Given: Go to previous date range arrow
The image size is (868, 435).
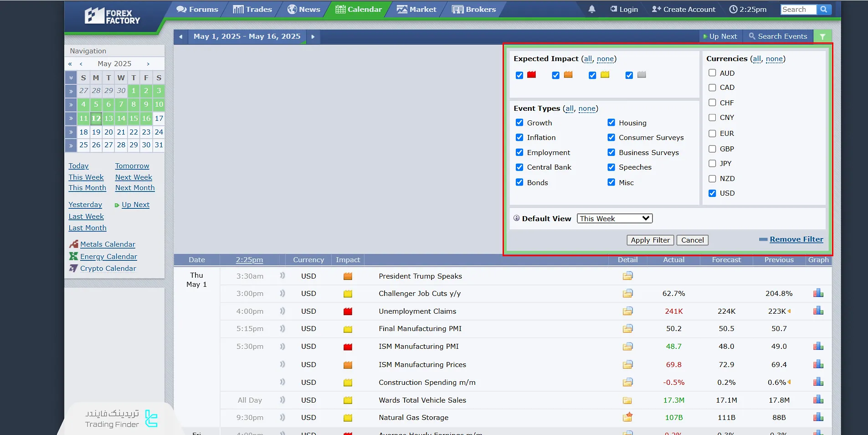Looking at the screenshot, I should click(181, 36).
